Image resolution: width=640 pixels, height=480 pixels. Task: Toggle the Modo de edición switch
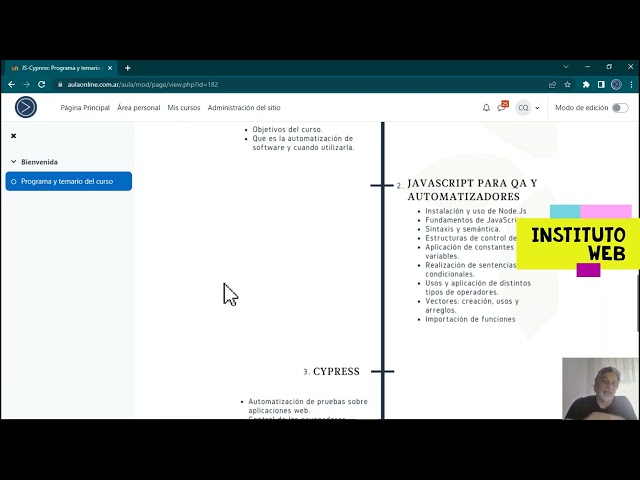click(x=620, y=108)
